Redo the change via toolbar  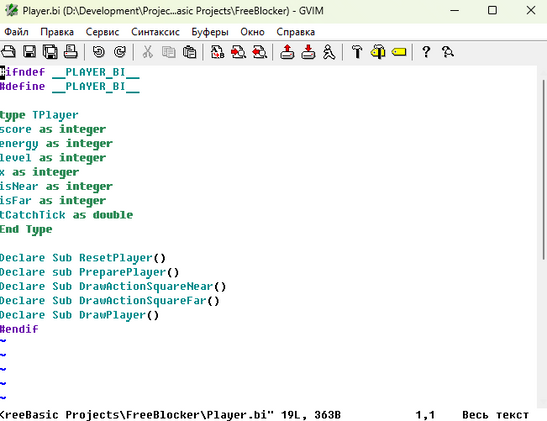click(x=120, y=52)
